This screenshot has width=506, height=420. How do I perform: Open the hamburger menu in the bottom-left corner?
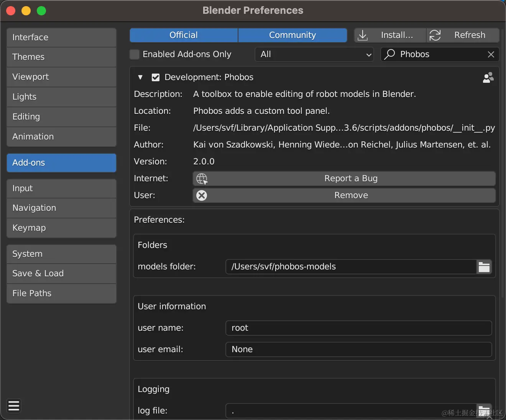[x=13, y=406]
